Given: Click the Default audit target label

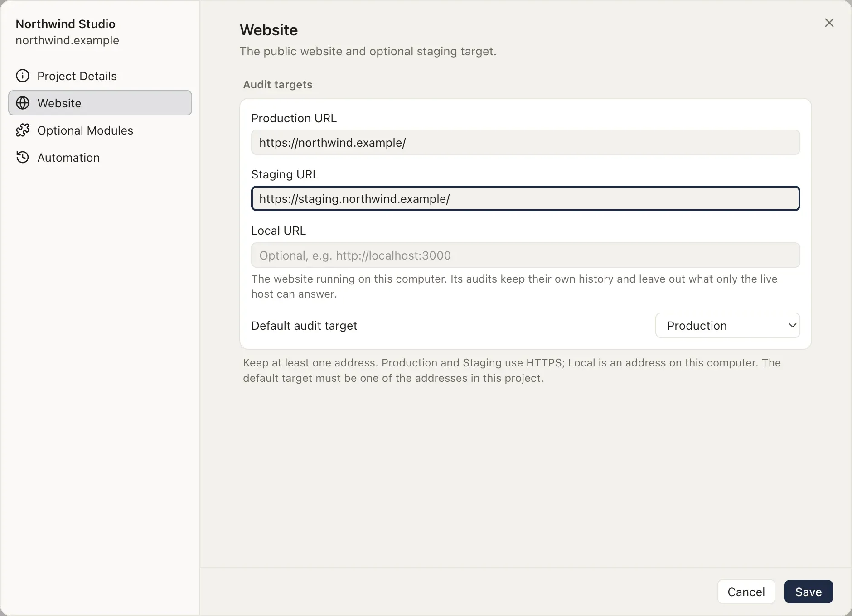Looking at the screenshot, I should pos(304,326).
